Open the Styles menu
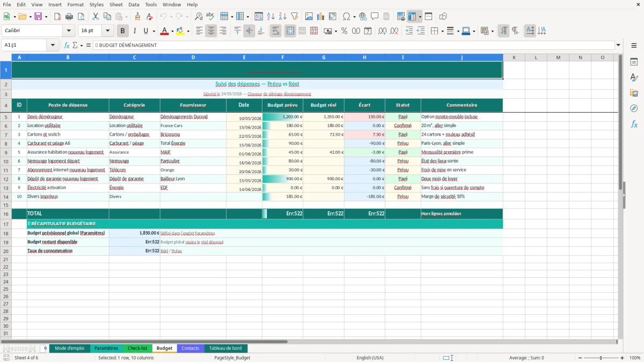This screenshot has width=644, height=362. (x=97, y=4)
